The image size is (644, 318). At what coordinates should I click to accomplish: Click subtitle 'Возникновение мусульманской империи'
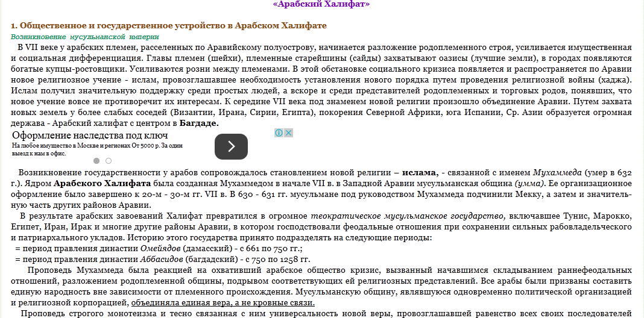click(x=84, y=37)
